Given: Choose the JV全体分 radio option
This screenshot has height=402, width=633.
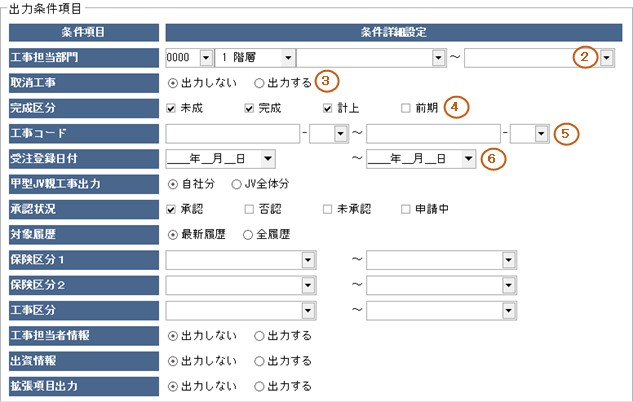Looking at the screenshot, I should click(237, 183).
